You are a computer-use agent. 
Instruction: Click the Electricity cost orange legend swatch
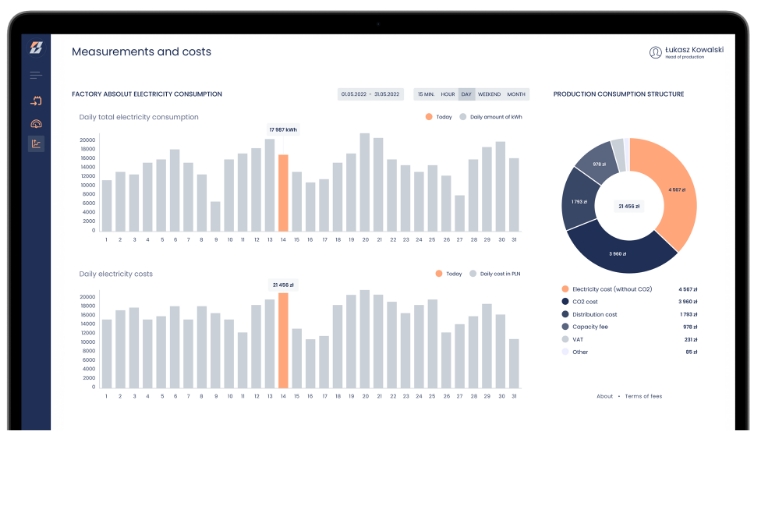[565, 289]
